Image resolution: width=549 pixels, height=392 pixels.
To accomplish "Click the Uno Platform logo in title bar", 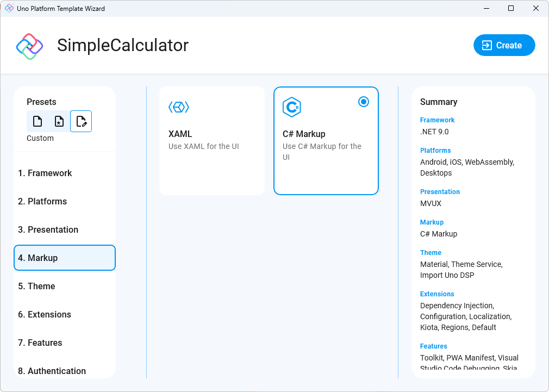I will [x=8, y=8].
